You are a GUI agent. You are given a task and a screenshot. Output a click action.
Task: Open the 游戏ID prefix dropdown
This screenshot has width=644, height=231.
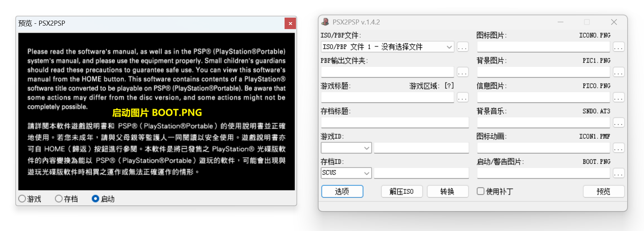click(x=367, y=148)
